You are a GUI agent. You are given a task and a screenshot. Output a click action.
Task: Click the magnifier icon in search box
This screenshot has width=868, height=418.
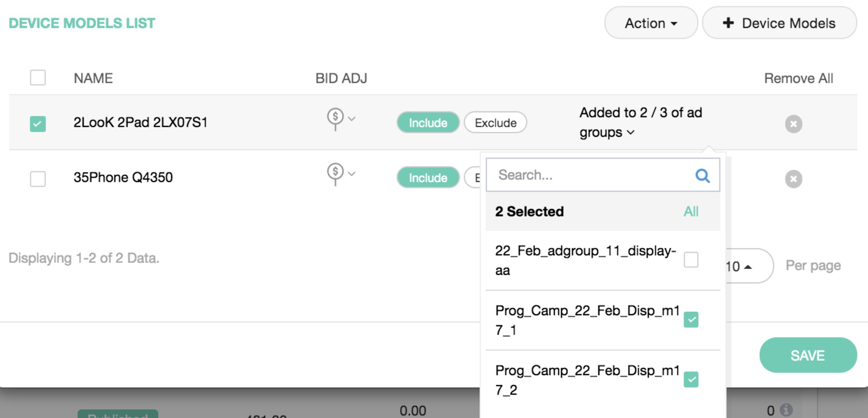(702, 175)
